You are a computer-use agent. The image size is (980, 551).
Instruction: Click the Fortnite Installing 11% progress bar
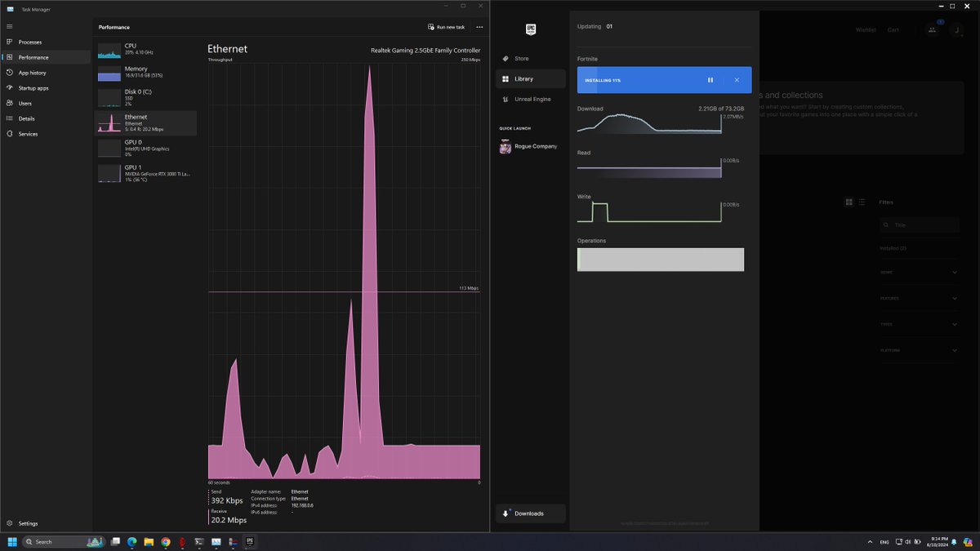[x=664, y=80]
